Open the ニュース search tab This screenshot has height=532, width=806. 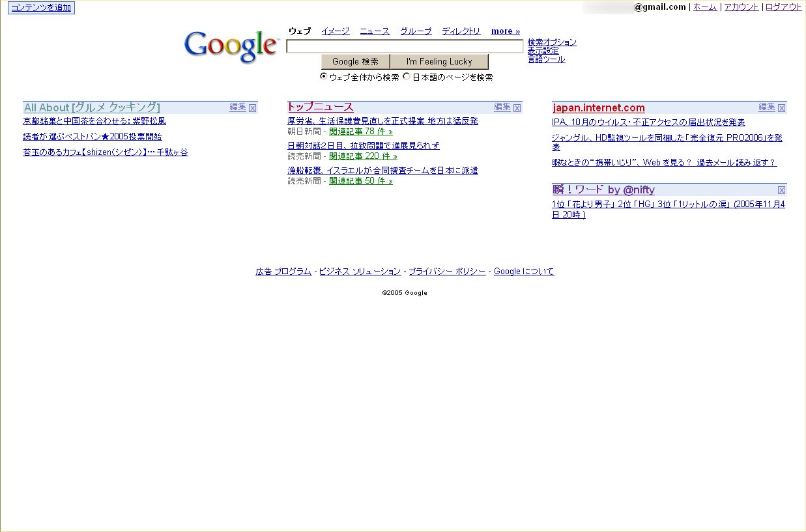(x=375, y=31)
